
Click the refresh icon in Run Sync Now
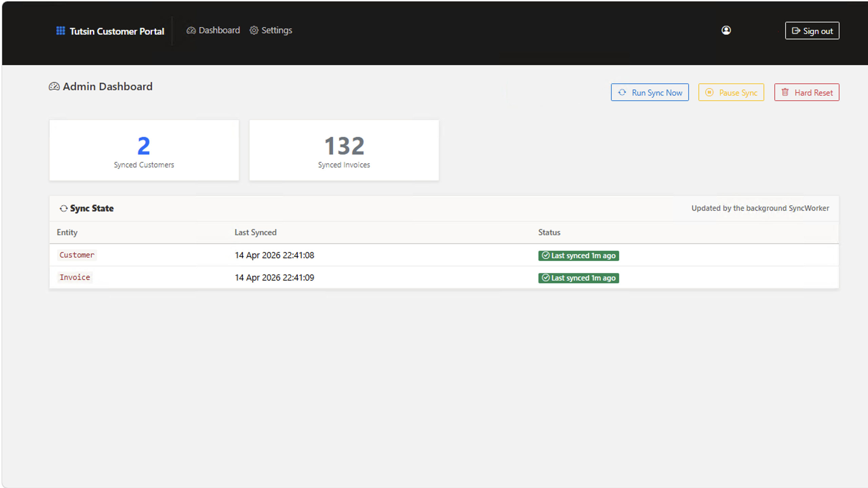622,92
